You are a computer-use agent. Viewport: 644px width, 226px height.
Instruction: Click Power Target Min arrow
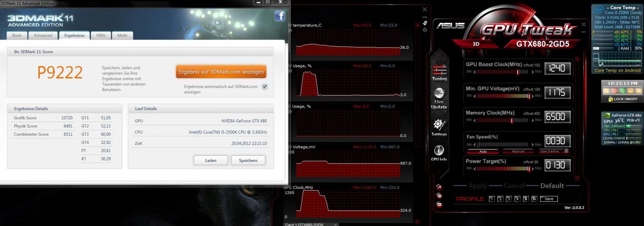475,169
